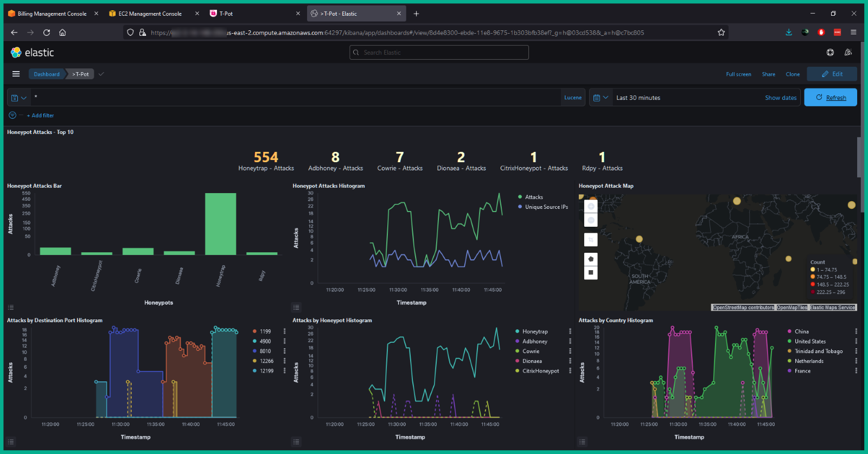Open options for port 8010 legend entry
This screenshot has width=868, height=454.
point(284,351)
